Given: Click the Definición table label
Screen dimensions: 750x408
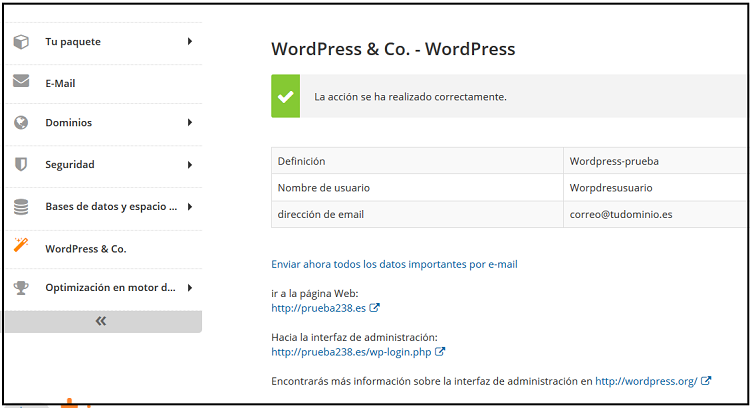Looking at the screenshot, I should (301, 161).
